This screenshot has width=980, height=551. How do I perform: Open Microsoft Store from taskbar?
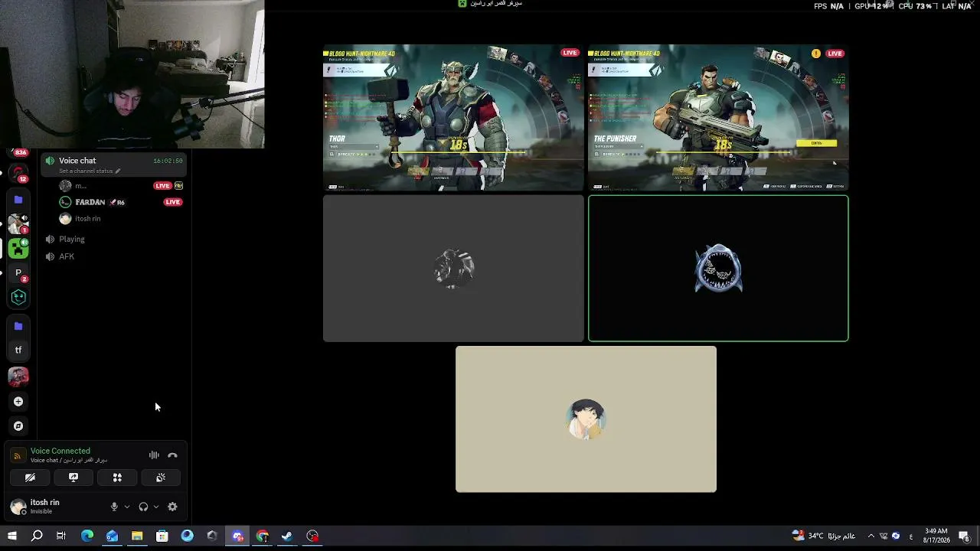(x=162, y=536)
